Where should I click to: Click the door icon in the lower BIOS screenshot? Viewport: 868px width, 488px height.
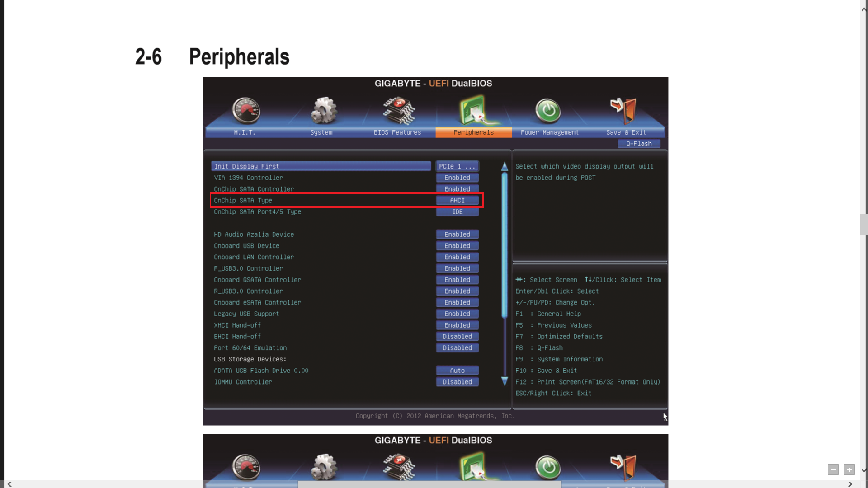[624, 467]
